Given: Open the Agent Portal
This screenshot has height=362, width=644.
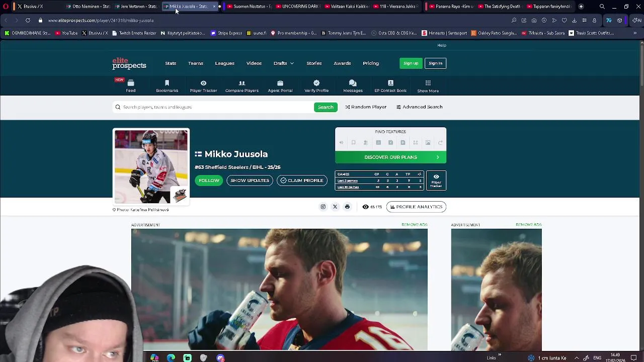Looking at the screenshot, I should tap(280, 86).
